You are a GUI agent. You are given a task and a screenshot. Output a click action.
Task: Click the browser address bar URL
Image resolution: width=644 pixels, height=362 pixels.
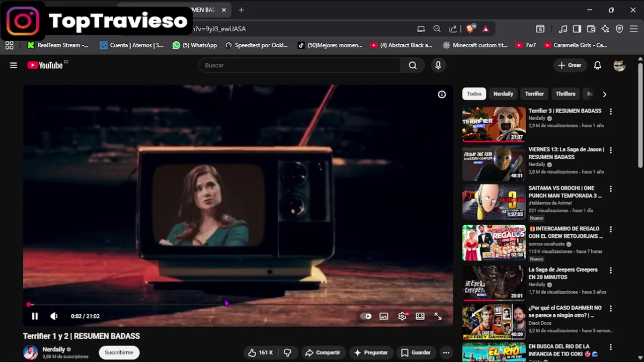[219, 29]
